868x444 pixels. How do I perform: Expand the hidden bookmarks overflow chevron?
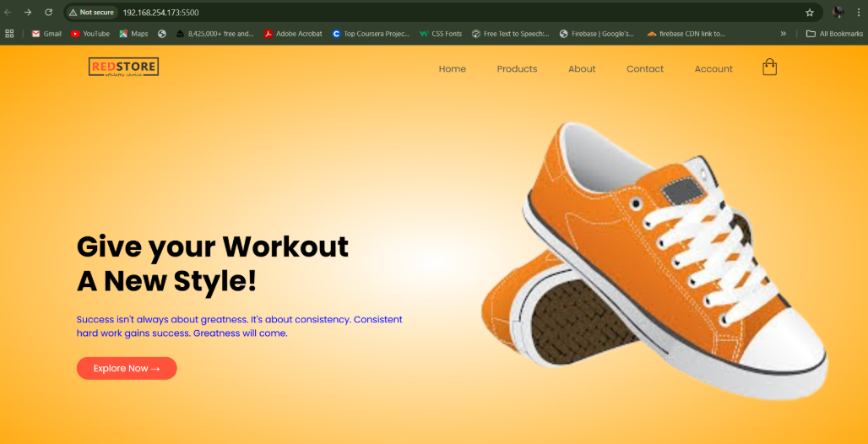tap(783, 34)
